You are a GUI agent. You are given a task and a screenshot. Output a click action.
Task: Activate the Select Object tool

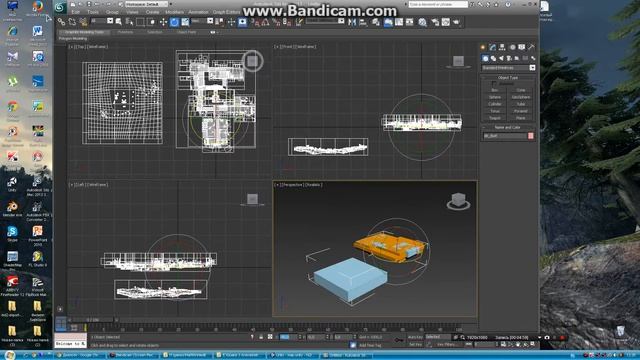tap(119, 22)
